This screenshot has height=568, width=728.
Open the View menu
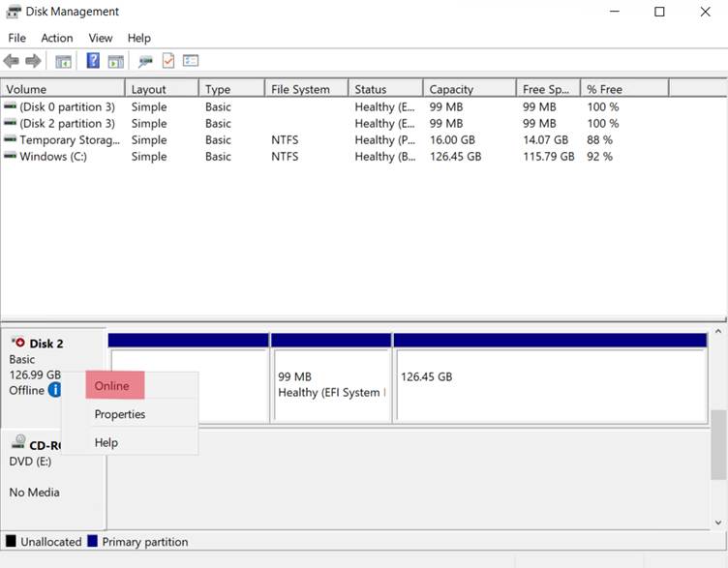pos(101,38)
